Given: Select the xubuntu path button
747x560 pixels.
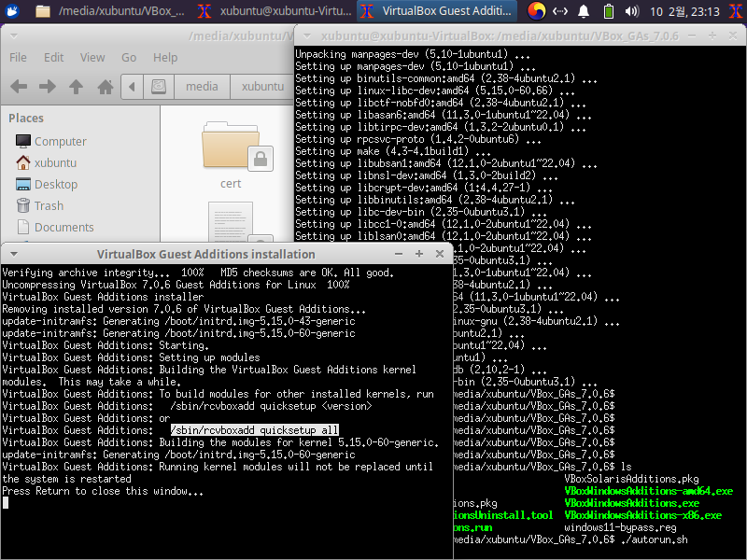Looking at the screenshot, I should click(x=262, y=87).
